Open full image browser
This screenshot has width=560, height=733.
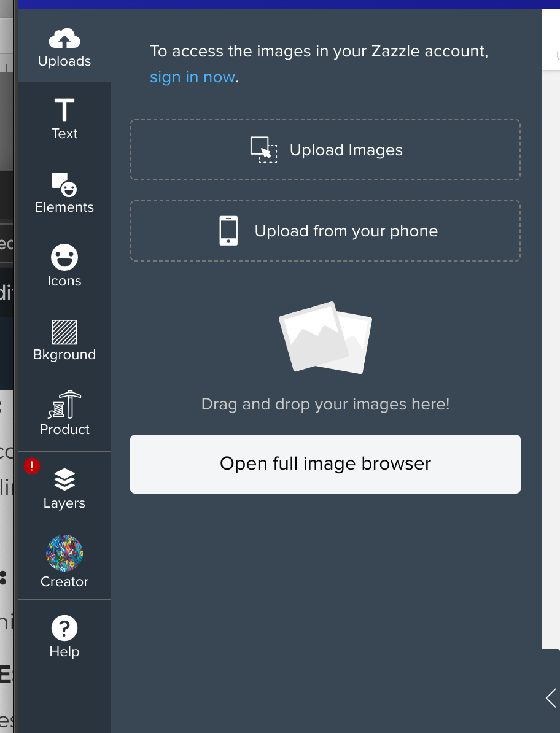pyautogui.click(x=325, y=463)
